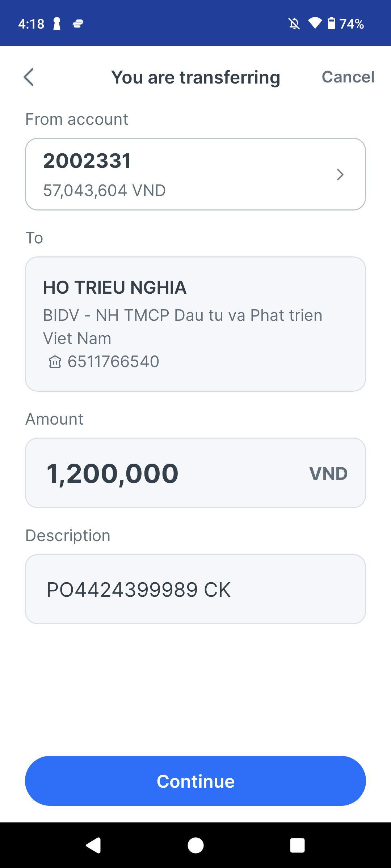Tap Android recent apps square
The height and width of the screenshot is (868, 391).
pos(297,845)
